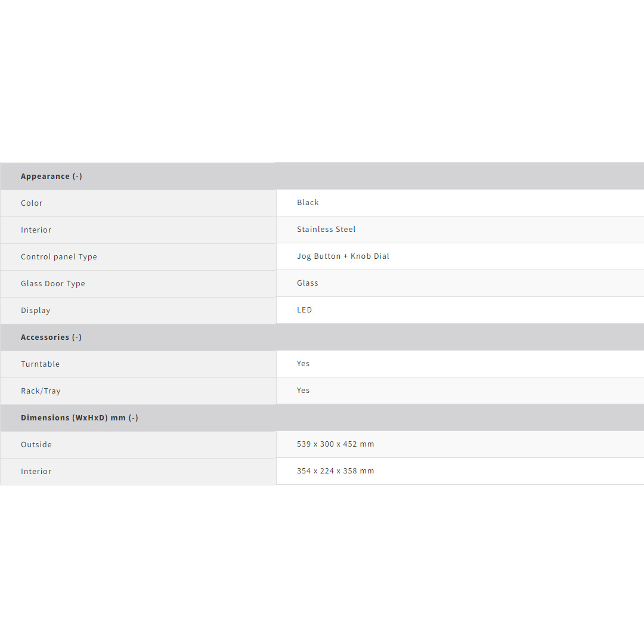644x644 pixels.
Task: Click the Yes value beside Rack/Tray
Action: coord(304,391)
